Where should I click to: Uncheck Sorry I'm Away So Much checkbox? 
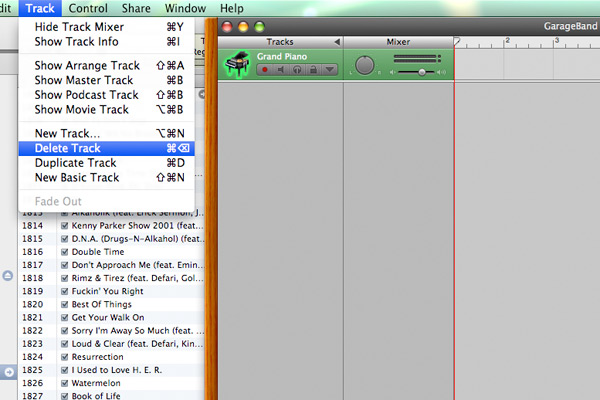[x=64, y=330]
